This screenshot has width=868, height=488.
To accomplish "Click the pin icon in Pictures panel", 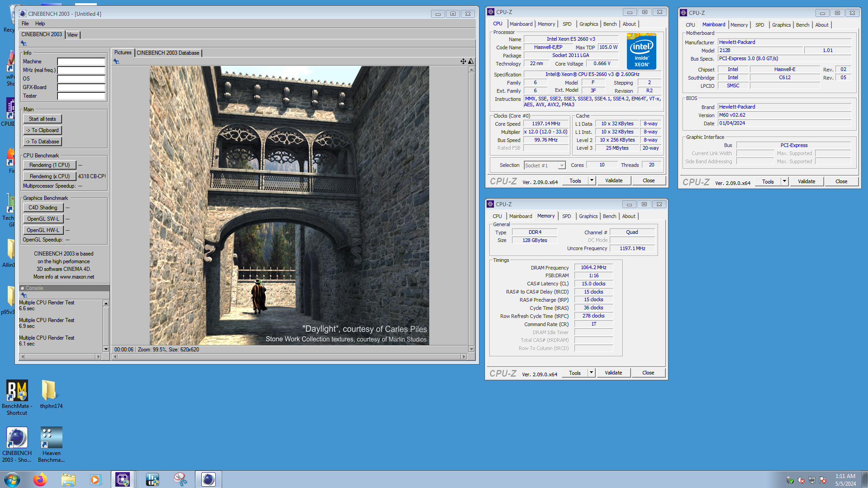I will click(116, 62).
